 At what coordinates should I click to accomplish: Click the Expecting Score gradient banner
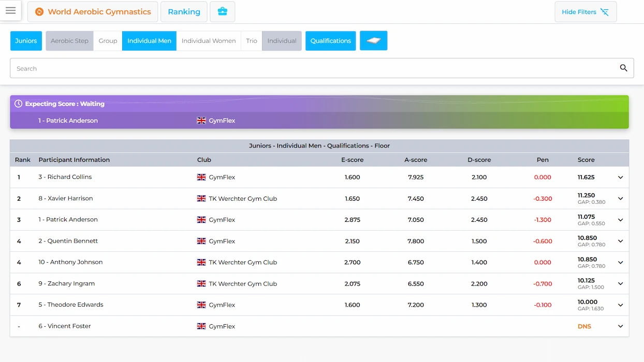(319, 112)
